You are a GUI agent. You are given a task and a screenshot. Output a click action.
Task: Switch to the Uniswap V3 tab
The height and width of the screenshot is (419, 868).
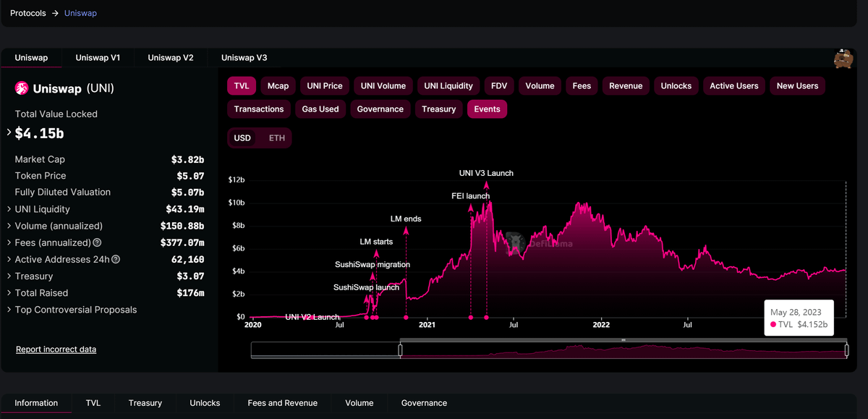[x=244, y=58]
